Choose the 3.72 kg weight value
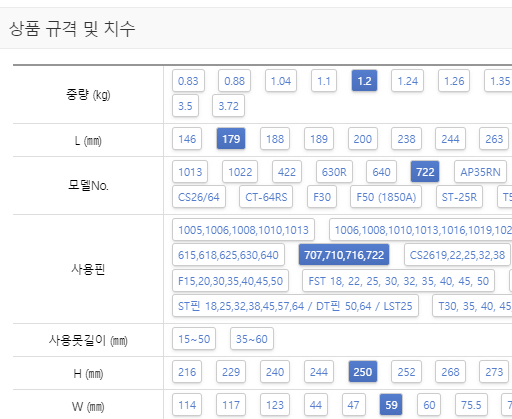This screenshot has height=419, width=512. click(228, 106)
